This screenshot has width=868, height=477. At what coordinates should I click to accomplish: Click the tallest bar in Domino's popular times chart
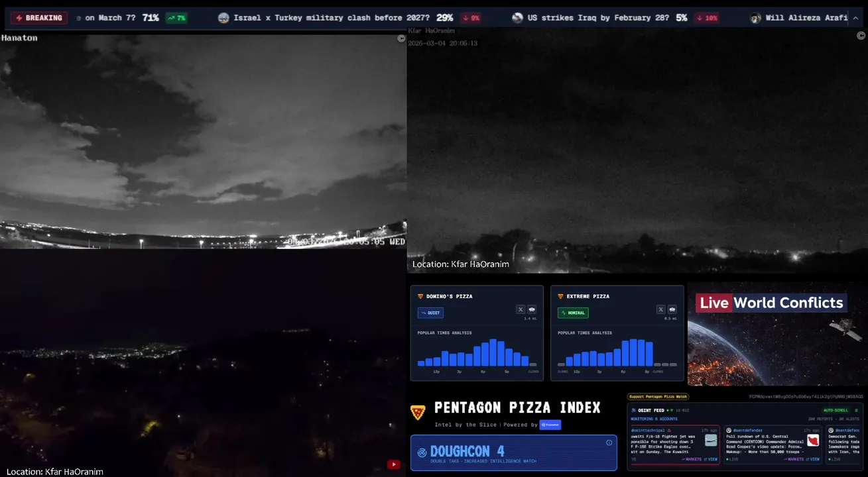click(493, 352)
